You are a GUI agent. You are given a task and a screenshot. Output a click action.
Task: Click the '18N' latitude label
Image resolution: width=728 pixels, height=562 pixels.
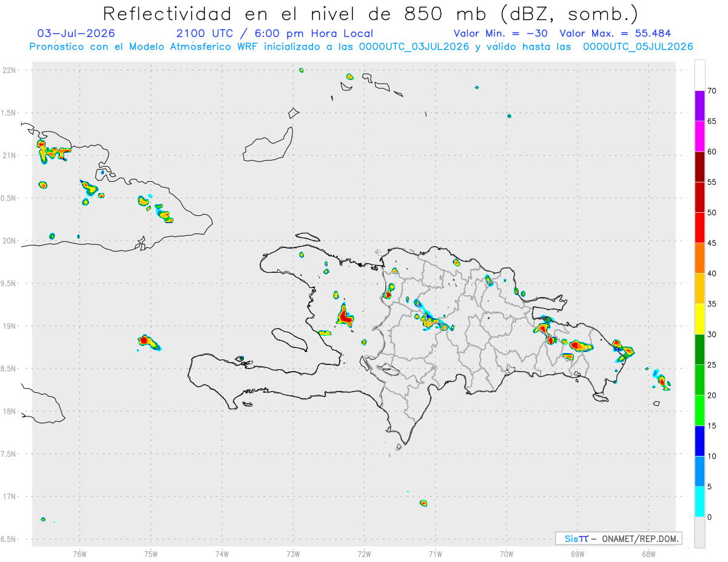coord(9,411)
